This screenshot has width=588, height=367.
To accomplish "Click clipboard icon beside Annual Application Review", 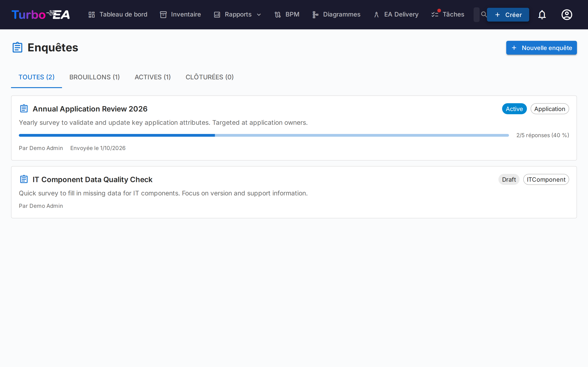I will [24, 108].
